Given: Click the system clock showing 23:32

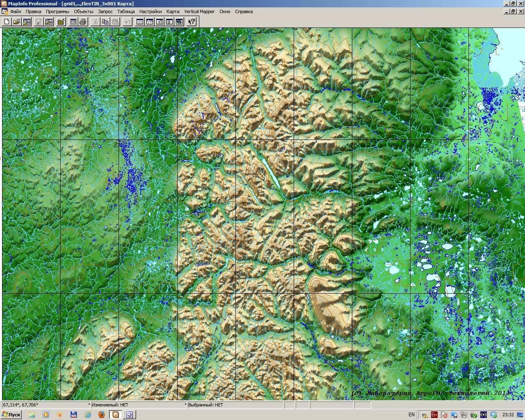Looking at the screenshot, I should 508,415.
